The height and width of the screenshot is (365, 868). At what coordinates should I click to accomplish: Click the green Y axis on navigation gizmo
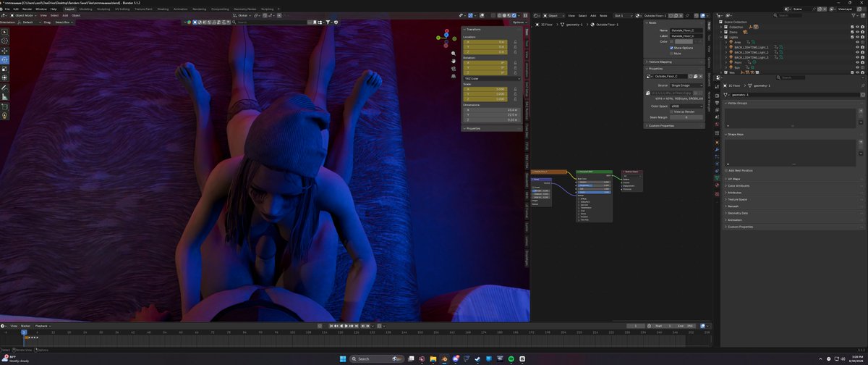(x=438, y=38)
